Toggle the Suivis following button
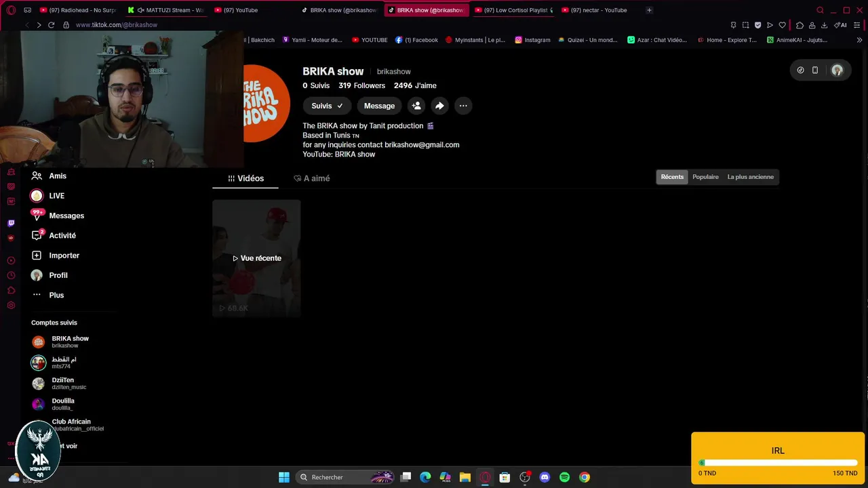868x488 pixels. click(327, 106)
